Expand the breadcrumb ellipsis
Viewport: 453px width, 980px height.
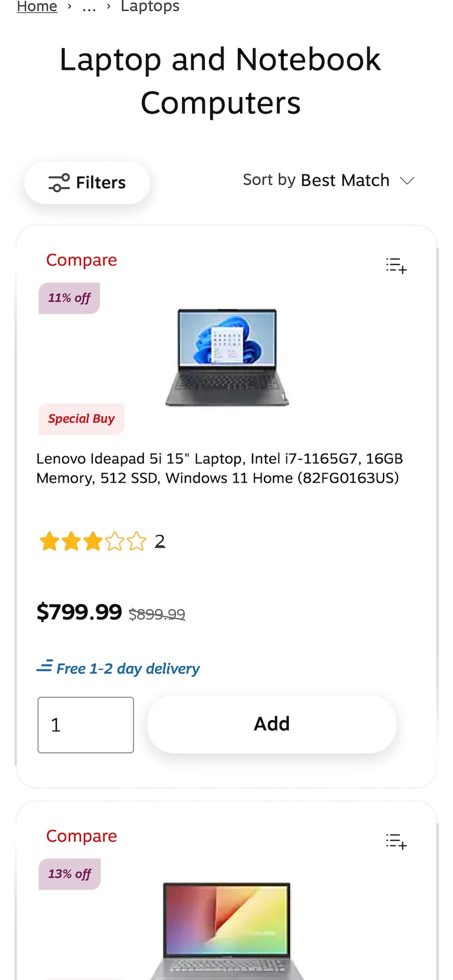89,7
